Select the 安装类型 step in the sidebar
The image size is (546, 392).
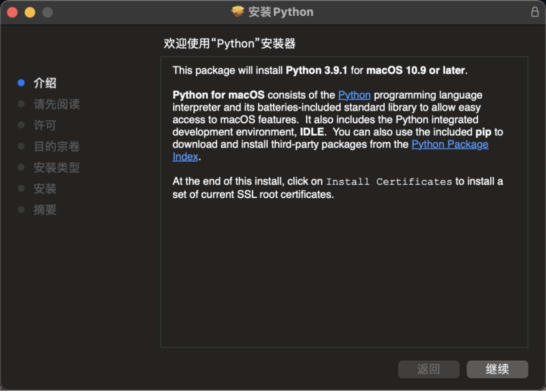[x=57, y=168]
